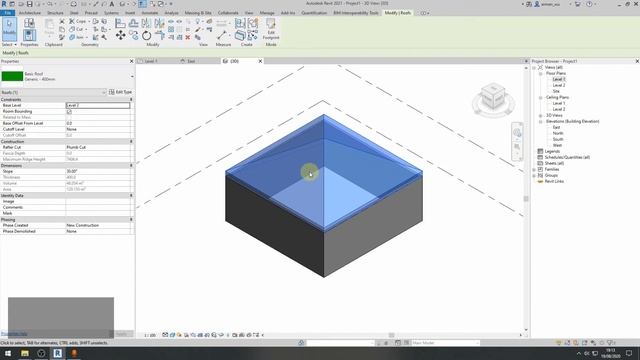Open view scale 1:100 in view control bar

tap(150, 335)
